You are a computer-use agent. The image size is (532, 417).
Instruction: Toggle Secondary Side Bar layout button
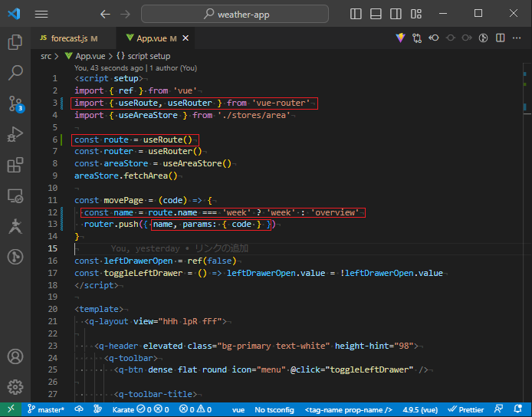[396, 14]
